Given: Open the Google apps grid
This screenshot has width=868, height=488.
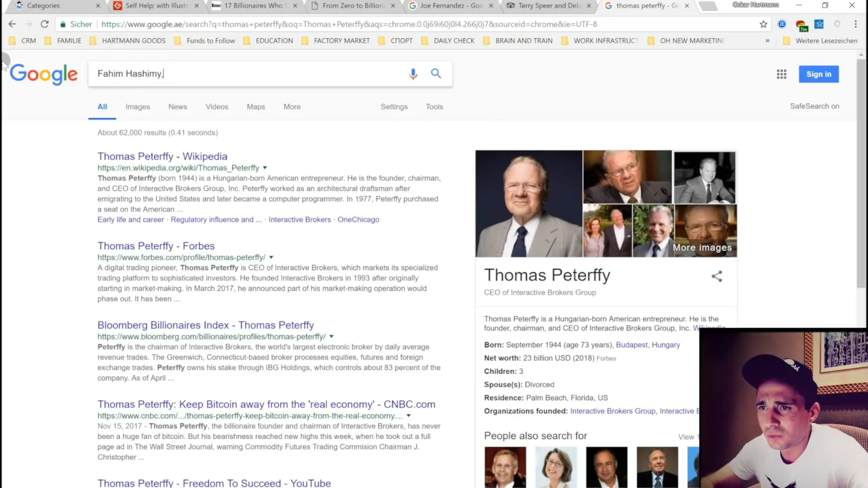Looking at the screenshot, I should (x=782, y=74).
